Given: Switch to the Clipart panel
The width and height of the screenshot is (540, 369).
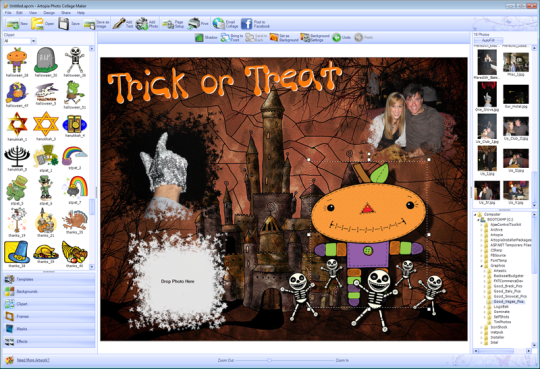Looking at the screenshot, I should pos(49,304).
